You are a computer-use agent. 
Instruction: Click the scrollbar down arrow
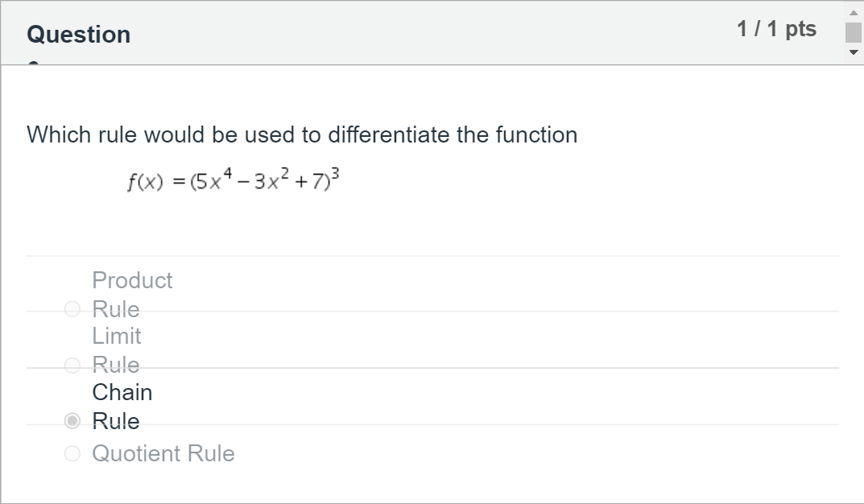pyautogui.click(x=853, y=52)
